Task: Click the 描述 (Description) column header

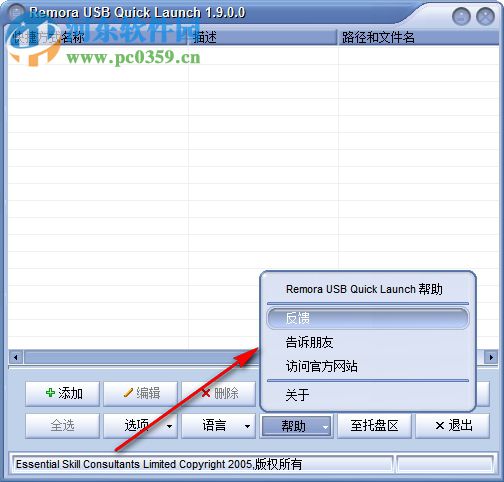Action: [x=263, y=37]
